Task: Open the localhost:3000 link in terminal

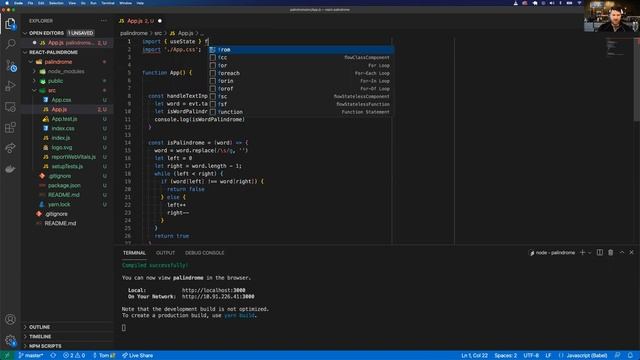Action: coord(213,290)
